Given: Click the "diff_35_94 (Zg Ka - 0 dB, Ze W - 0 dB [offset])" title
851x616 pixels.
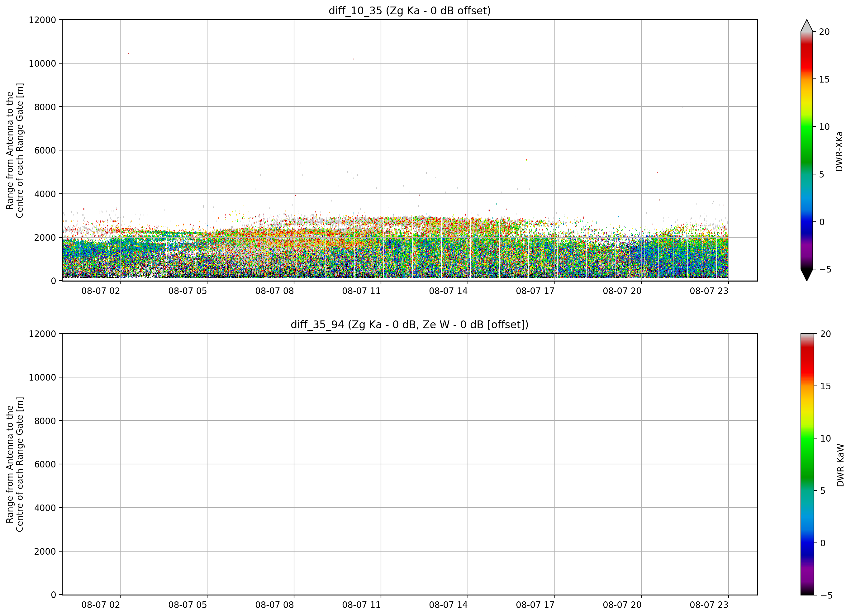Looking at the screenshot, I should click(x=409, y=325).
